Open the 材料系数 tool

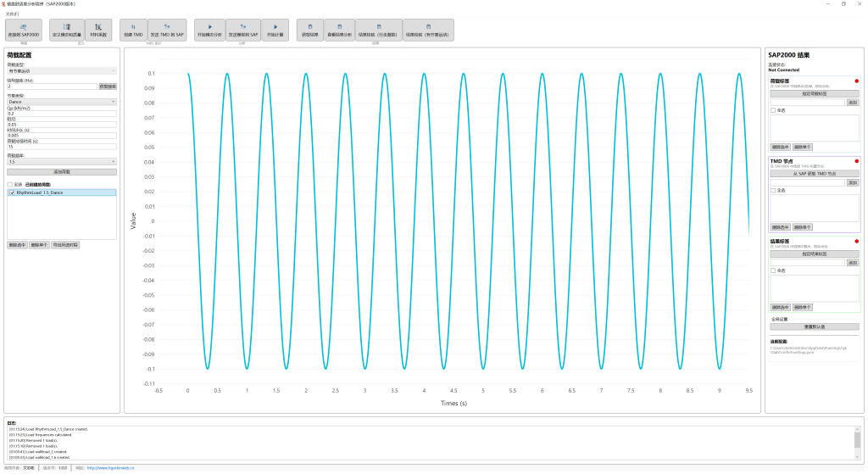(x=98, y=29)
